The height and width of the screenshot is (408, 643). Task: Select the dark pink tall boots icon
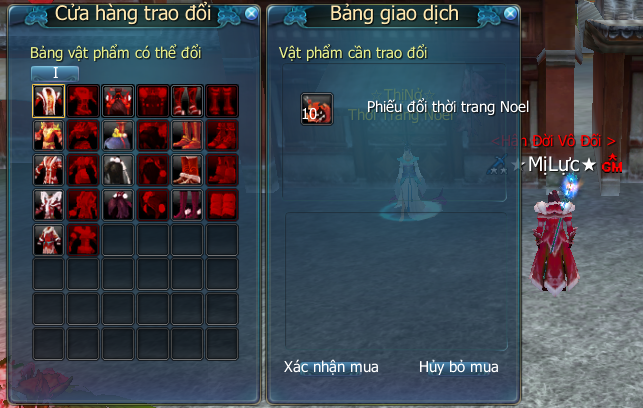(187, 204)
